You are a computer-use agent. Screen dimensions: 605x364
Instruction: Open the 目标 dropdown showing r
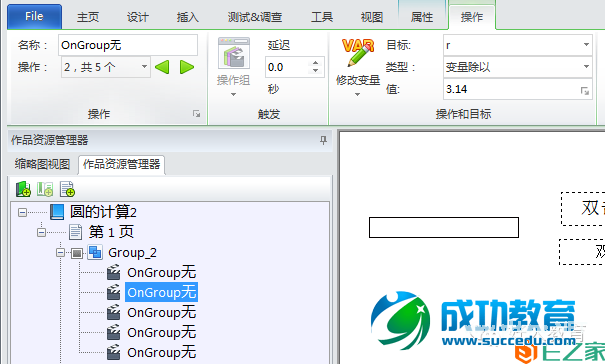click(x=517, y=45)
